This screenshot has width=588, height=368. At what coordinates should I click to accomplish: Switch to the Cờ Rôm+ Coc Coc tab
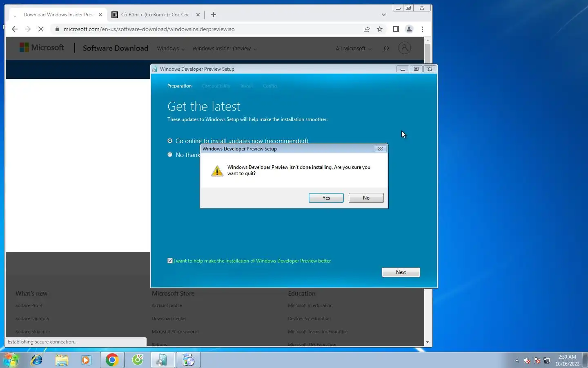pyautogui.click(x=155, y=15)
